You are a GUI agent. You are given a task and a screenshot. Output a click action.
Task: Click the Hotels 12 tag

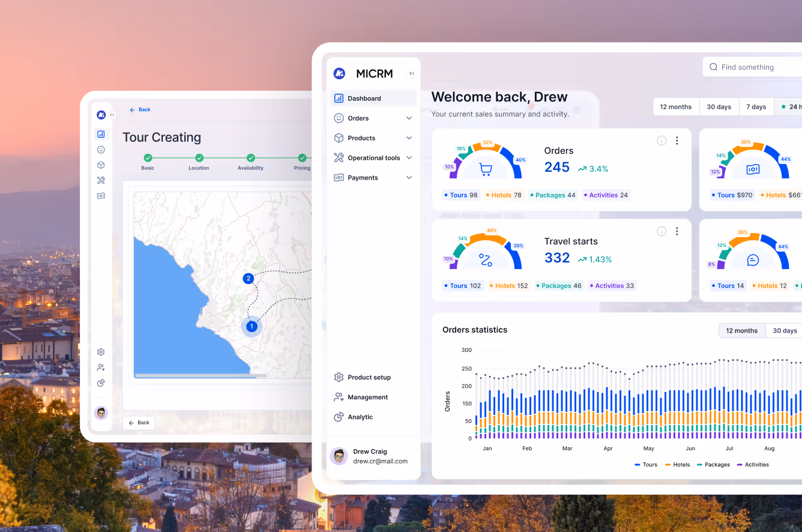pos(769,286)
